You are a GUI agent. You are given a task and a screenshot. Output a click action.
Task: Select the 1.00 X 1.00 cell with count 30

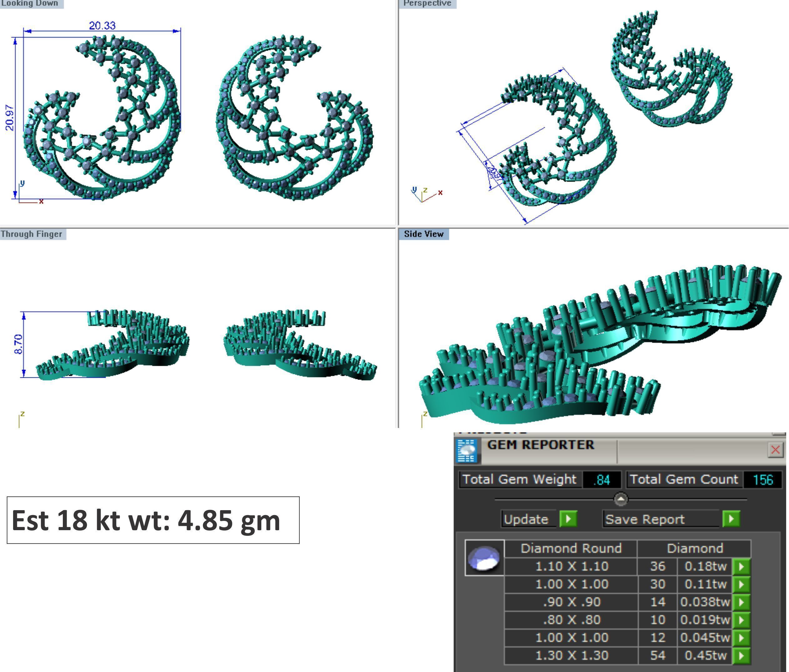coord(571,585)
